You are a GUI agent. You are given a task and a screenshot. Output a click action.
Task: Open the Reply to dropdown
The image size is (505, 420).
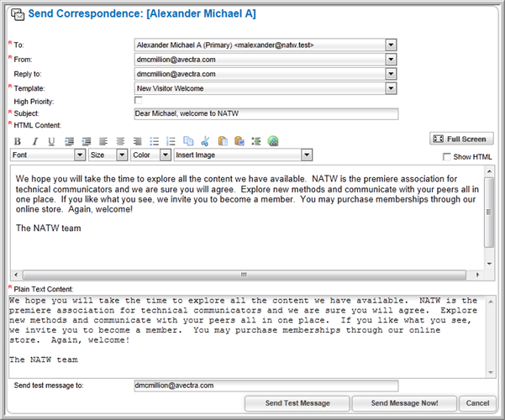(391, 74)
